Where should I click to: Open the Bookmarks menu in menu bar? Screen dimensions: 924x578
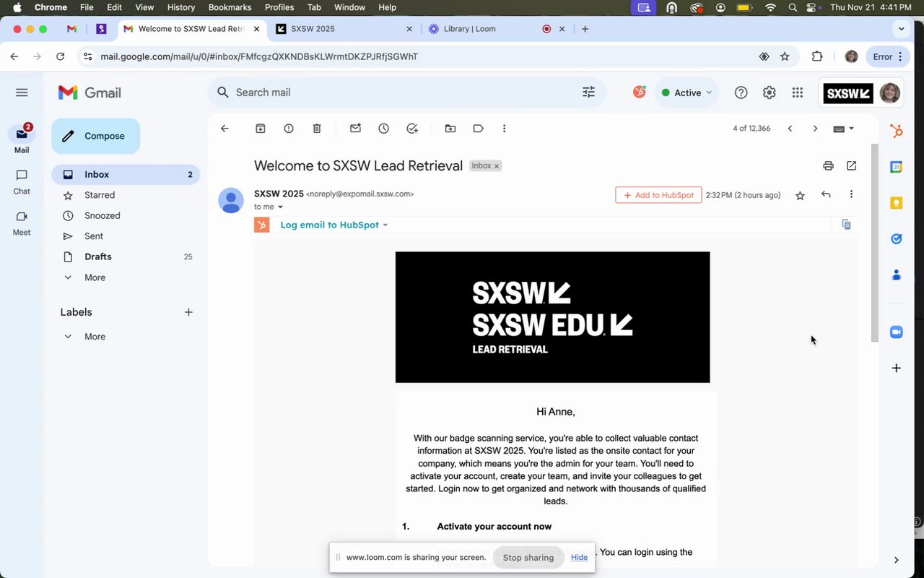(x=230, y=7)
